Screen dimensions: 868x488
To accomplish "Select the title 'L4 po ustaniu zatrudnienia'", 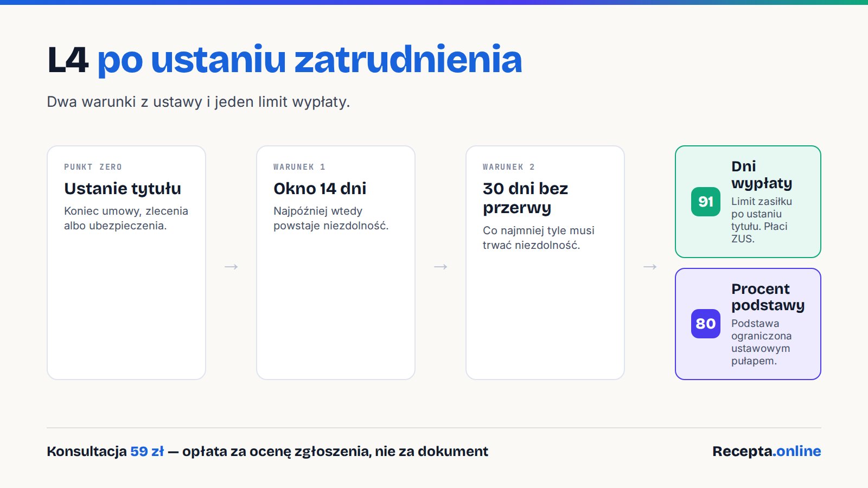I will [x=285, y=60].
